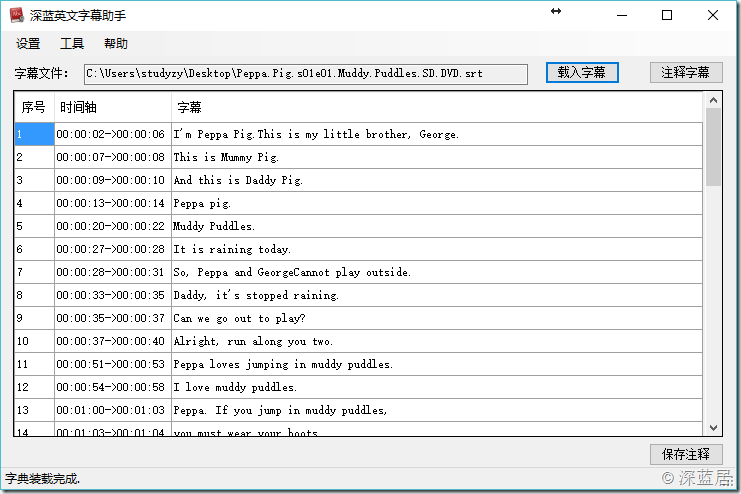
Task: Click timestamp 00:00:02->00:00:06
Action: (x=111, y=134)
